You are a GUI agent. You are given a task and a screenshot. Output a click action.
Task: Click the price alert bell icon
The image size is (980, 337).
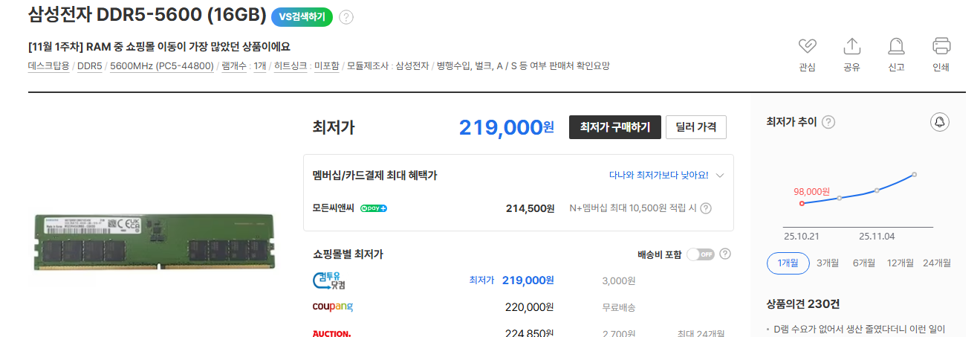point(940,122)
